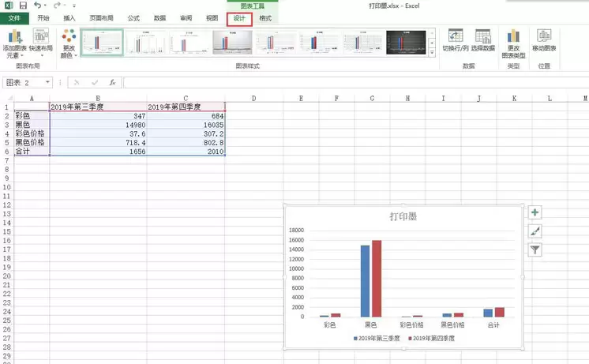Expand the Name Box dropdown arrow

47,82
